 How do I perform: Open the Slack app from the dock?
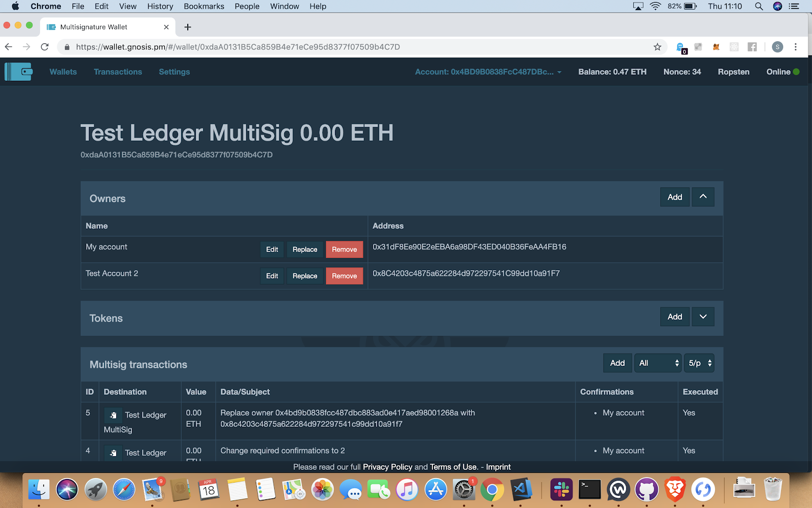click(561, 490)
